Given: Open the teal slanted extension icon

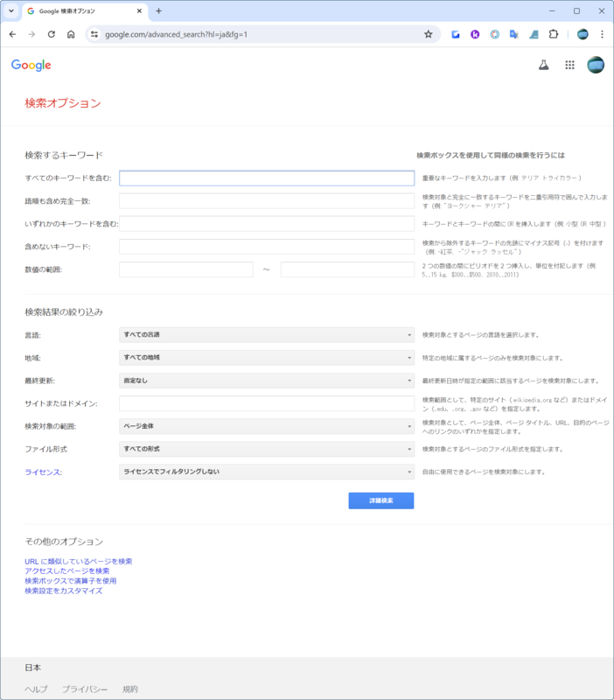Looking at the screenshot, I should point(534,34).
